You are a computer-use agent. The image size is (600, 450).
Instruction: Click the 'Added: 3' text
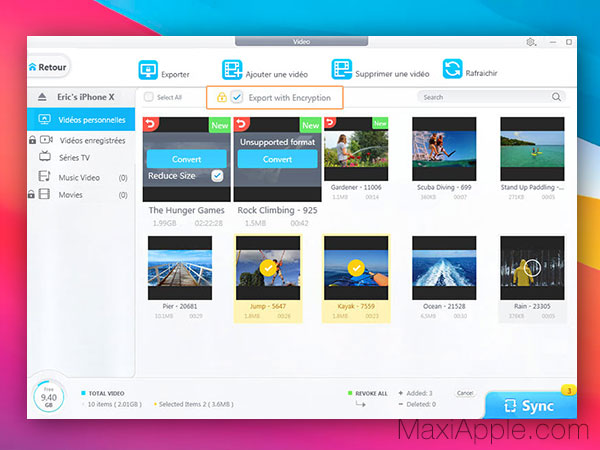pos(419,393)
